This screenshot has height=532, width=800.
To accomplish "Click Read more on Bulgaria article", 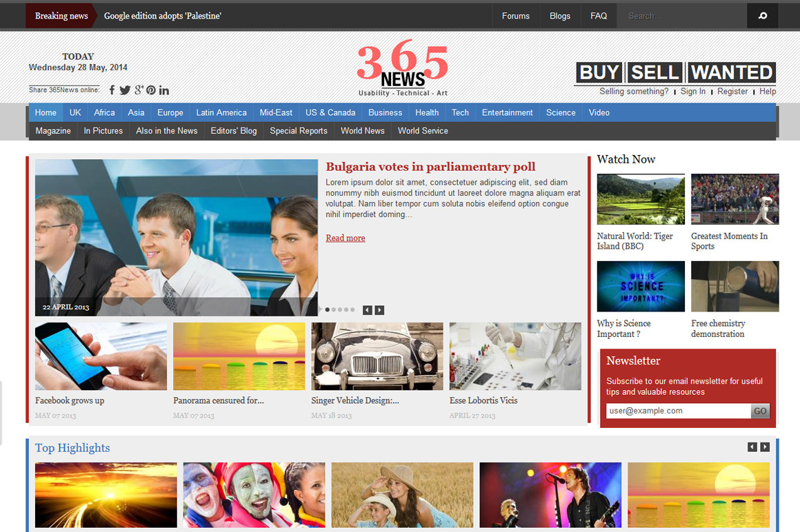I will [x=346, y=238].
